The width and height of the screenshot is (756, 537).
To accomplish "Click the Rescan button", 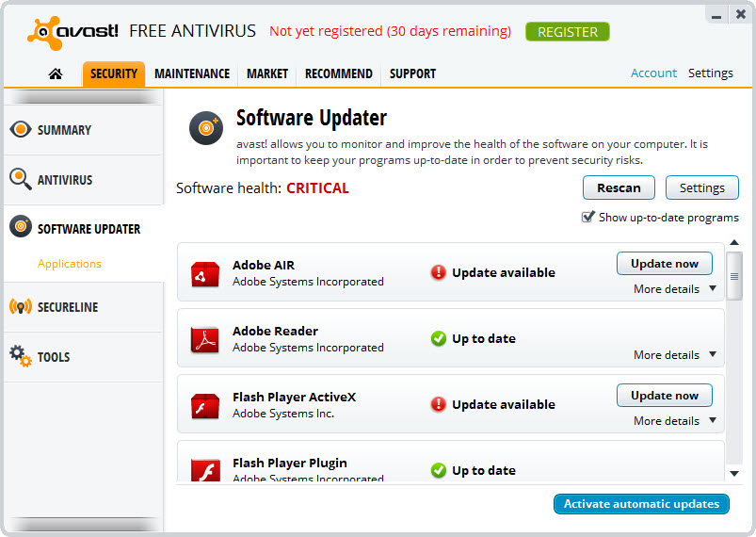I will click(619, 187).
